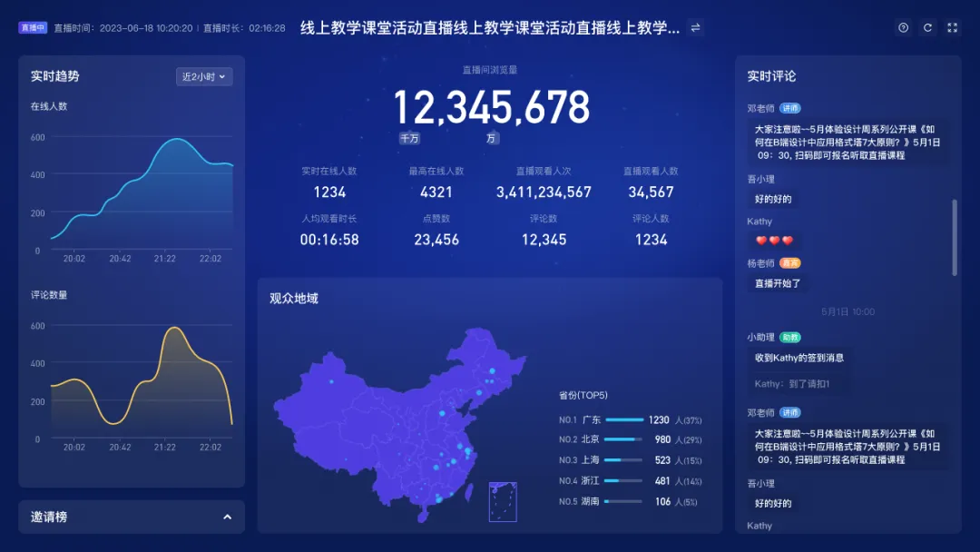This screenshot has height=552, width=980.
Task: Open the 近2小时 time range dropdown
Action: (x=204, y=76)
